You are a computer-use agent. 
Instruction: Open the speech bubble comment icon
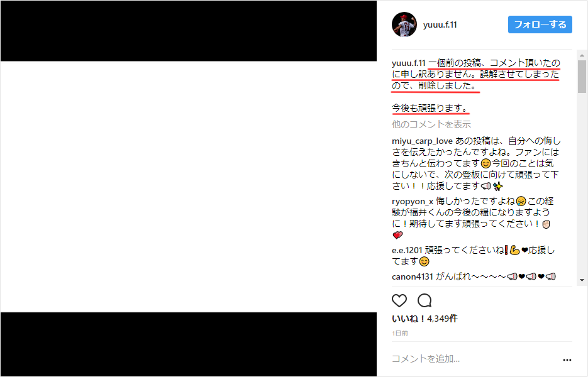[x=424, y=300]
